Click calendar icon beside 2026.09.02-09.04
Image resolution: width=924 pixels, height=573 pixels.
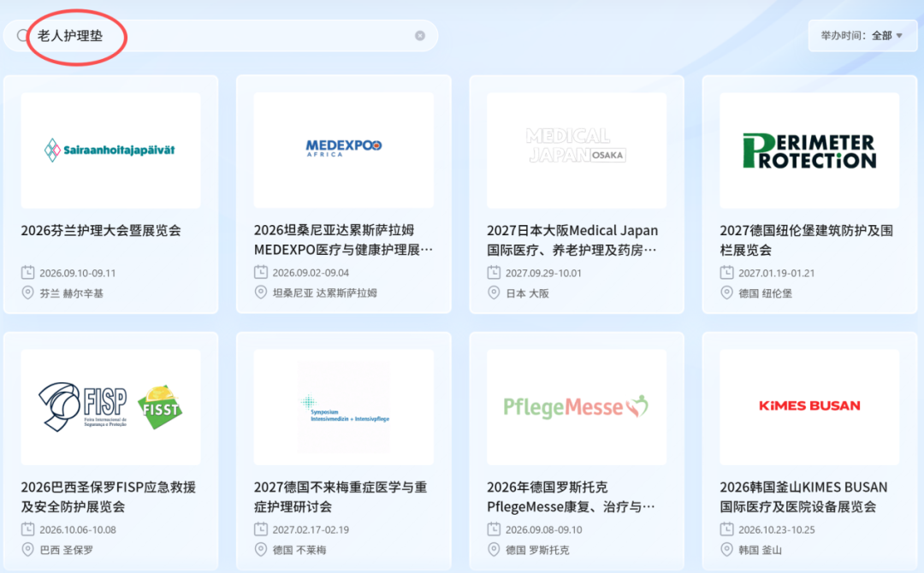point(260,272)
